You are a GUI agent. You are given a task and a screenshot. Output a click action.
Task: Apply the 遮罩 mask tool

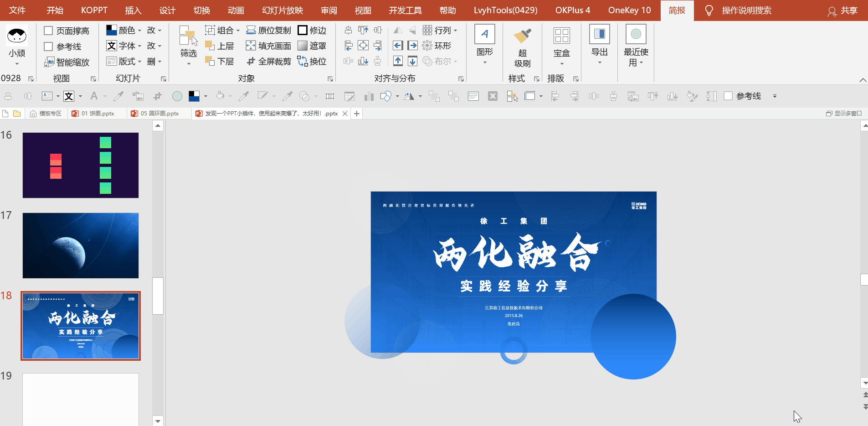click(x=303, y=46)
